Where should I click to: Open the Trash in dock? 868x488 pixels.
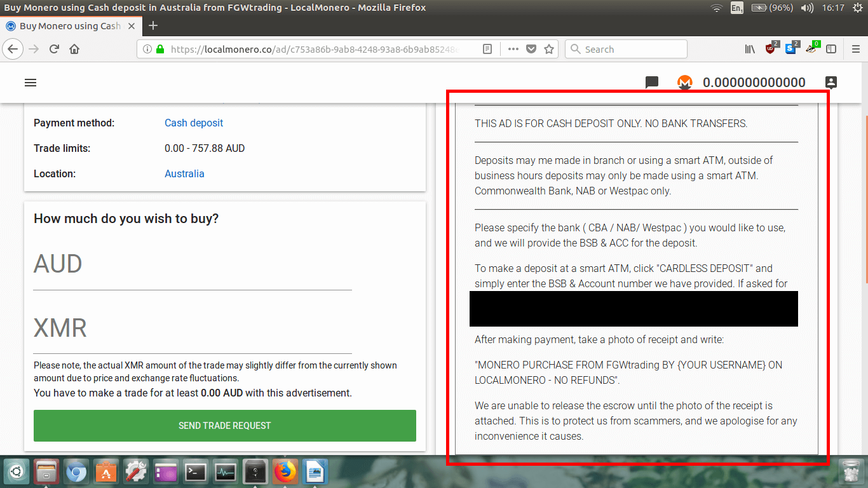coord(851,472)
